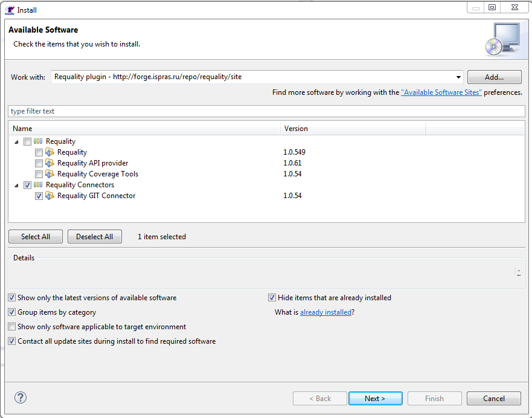Image resolution: width=532 pixels, height=418 pixels.
Task: Click the Requality API provider feature icon
Action: (x=50, y=163)
